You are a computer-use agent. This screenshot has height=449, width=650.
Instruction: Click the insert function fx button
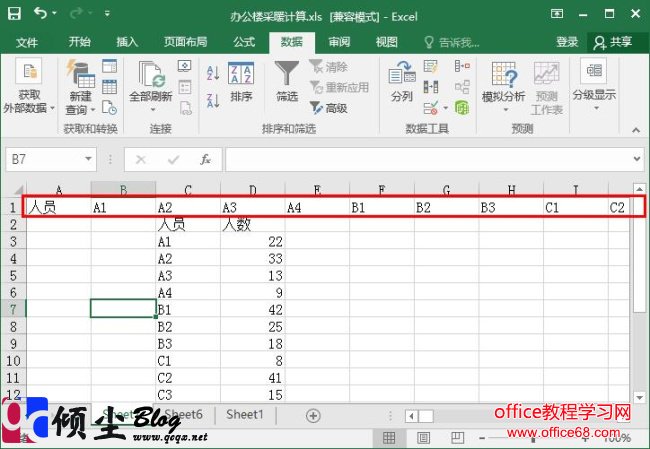coord(205,159)
